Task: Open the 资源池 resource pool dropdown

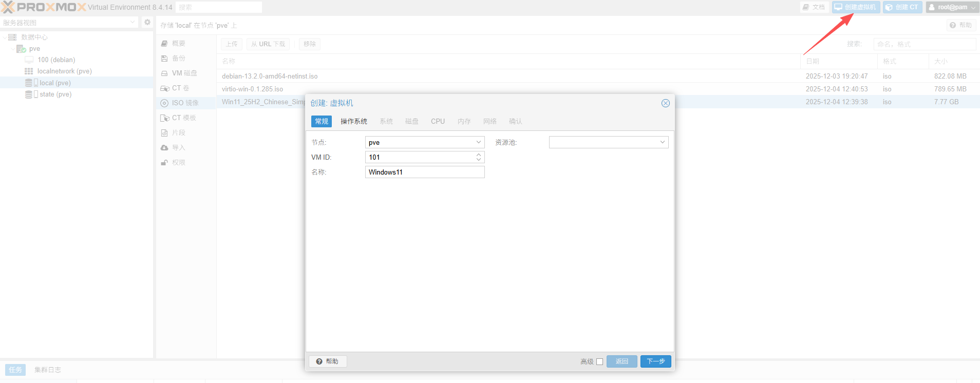Action: click(662, 142)
